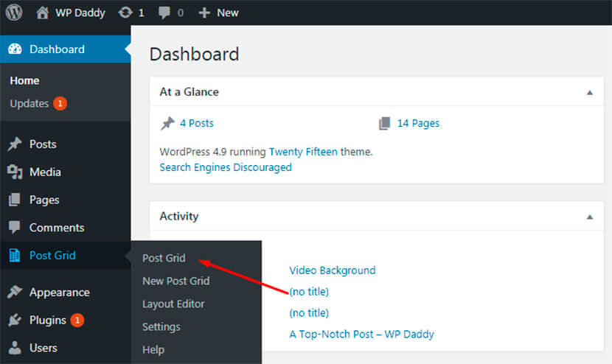
Task: Choose New Post Grid from the submenu
Action: pyautogui.click(x=176, y=281)
